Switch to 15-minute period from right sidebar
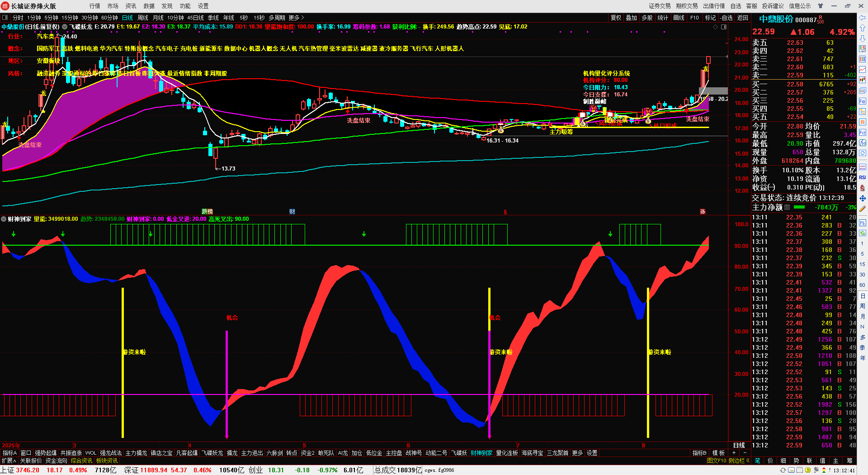The height and width of the screenshot is (475, 868). pos(863,264)
